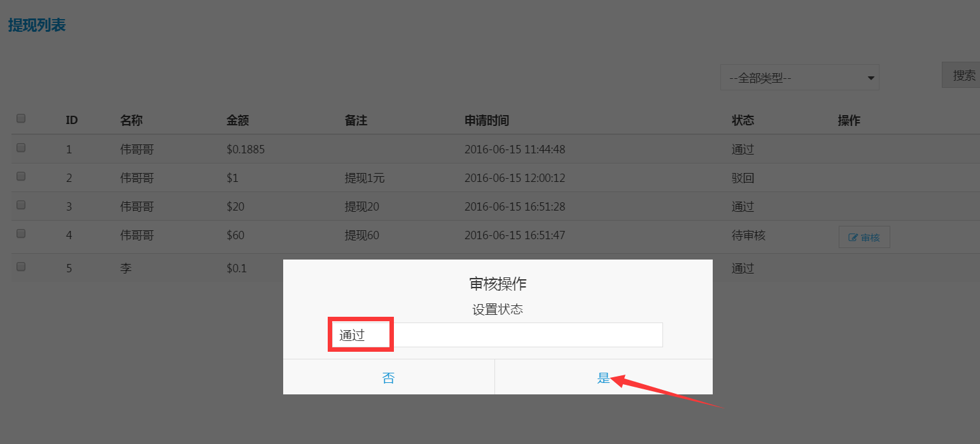
Task: Click the 申请时间 column header
Action: 487,120
